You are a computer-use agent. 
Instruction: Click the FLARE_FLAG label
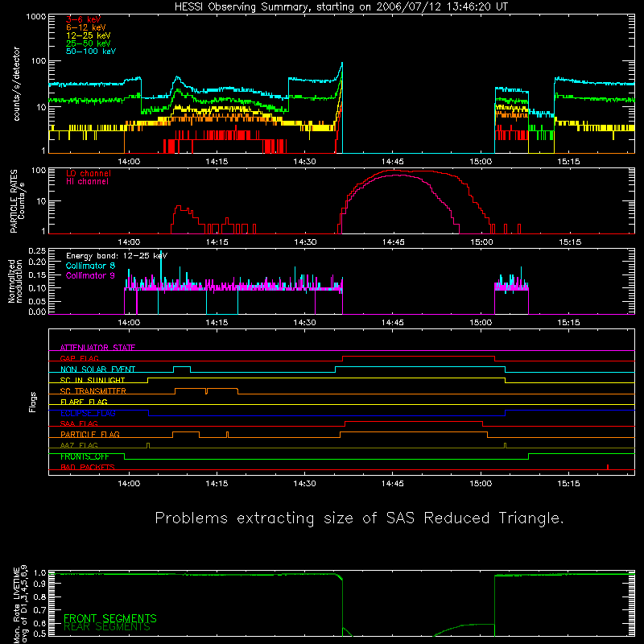(x=84, y=402)
